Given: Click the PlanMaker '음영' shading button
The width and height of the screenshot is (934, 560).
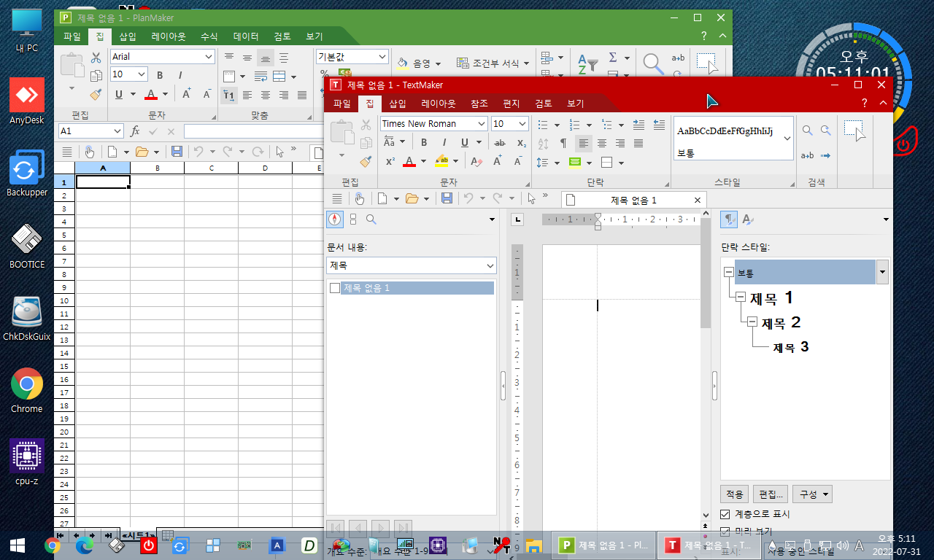Looking at the screenshot, I should click(418, 63).
